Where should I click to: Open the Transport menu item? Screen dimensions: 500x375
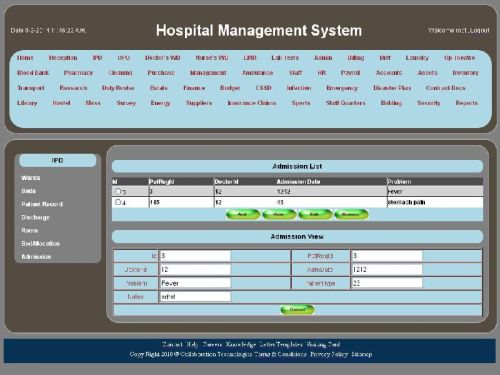pyautogui.click(x=31, y=88)
